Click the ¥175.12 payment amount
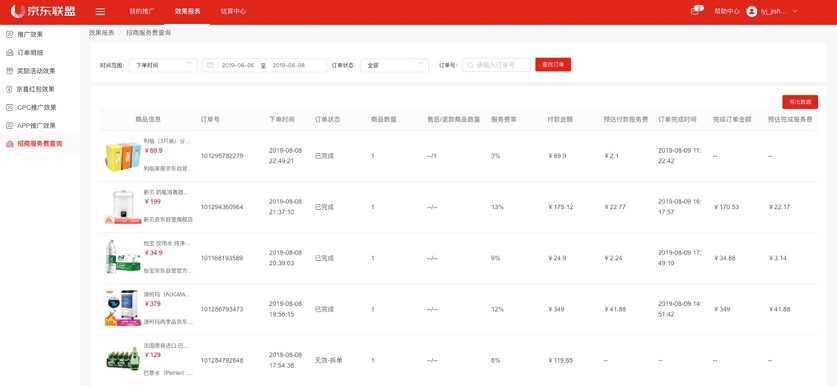The height and width of the screenshot is (386, 837). click(x=560, y=207)
